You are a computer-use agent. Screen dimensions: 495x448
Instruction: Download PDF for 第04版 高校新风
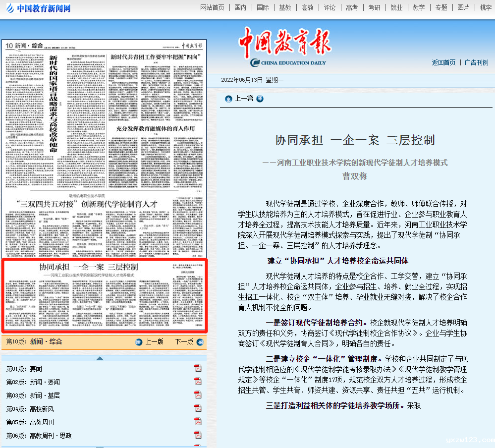click(198, 408)
